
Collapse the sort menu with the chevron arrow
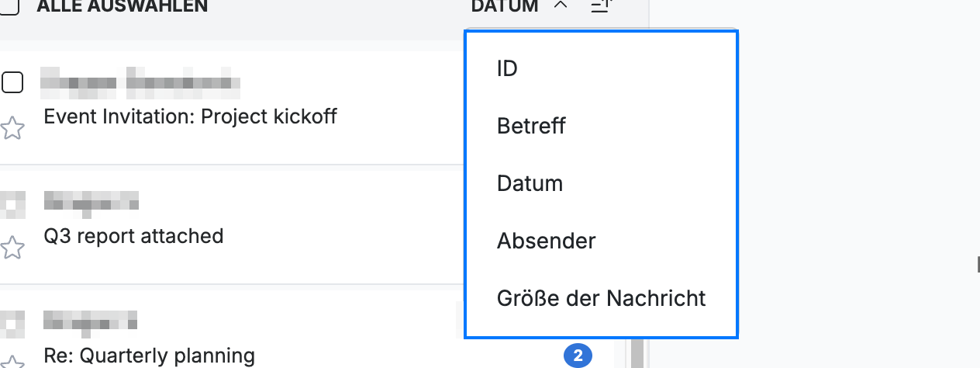pos(561,6)
